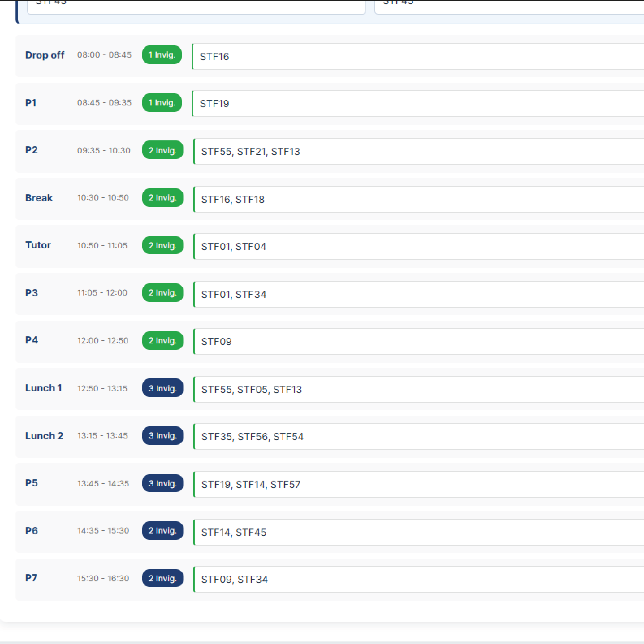Click the time range 12:50 - 13:15
This screenshot has width=644, height=644.
click(102, 388)
